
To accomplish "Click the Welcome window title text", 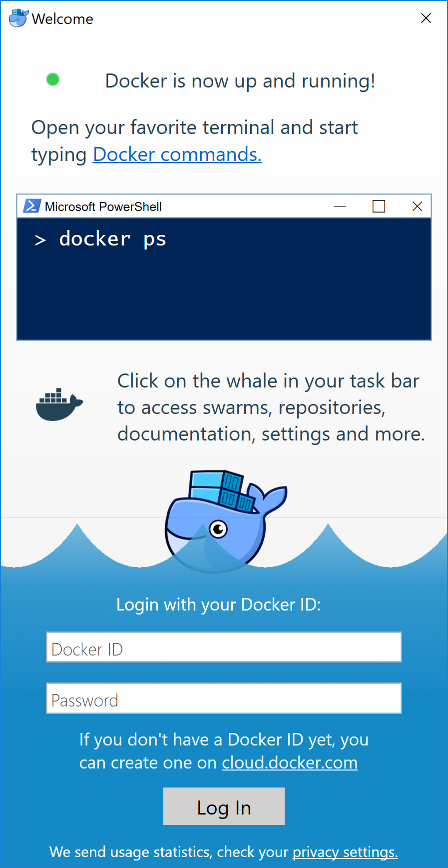I will click(62, 19).
